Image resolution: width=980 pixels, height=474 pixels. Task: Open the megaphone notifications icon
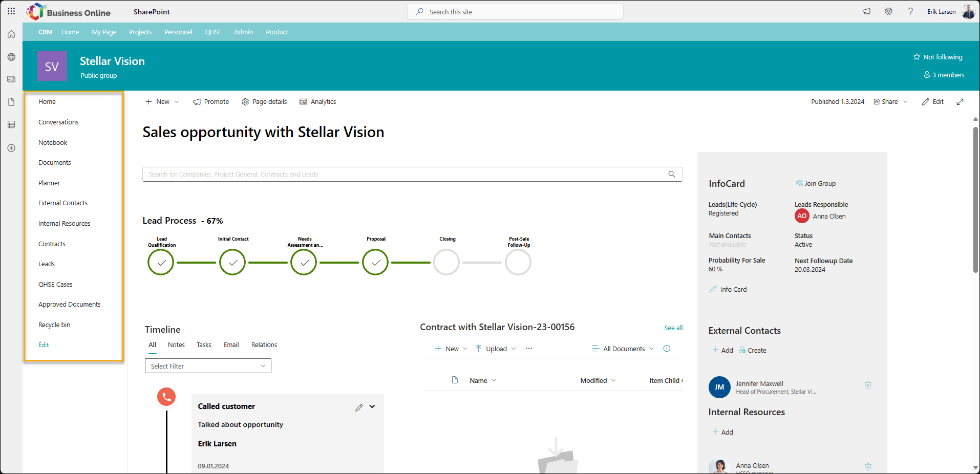(866, 11)
